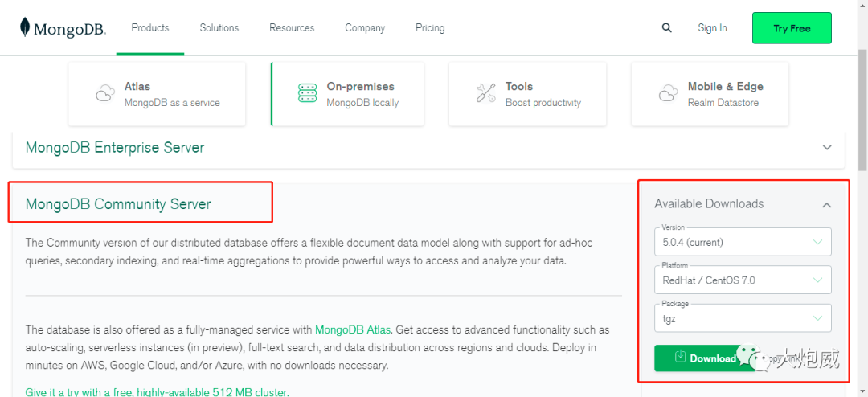Viewport: 868px width, 397px height.
Task: Open the Solutions menu
Action: [219, 28]
